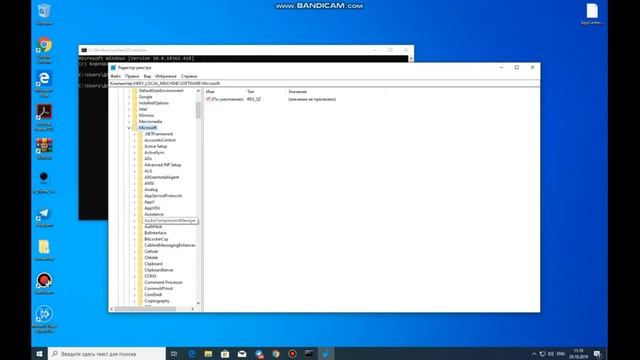This screenshot has width=640, height=360.
Task: Click the tree scroll-up arrow
Action: coord(198,91)
